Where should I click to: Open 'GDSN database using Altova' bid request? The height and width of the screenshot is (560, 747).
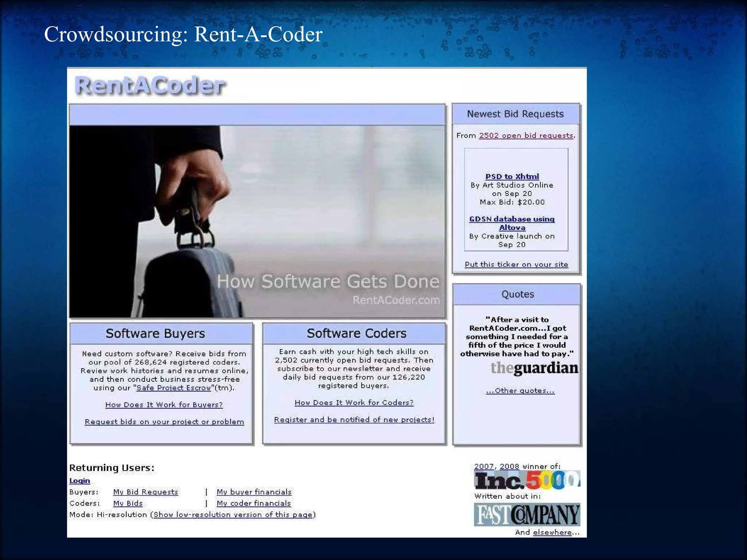pos(512,223)
